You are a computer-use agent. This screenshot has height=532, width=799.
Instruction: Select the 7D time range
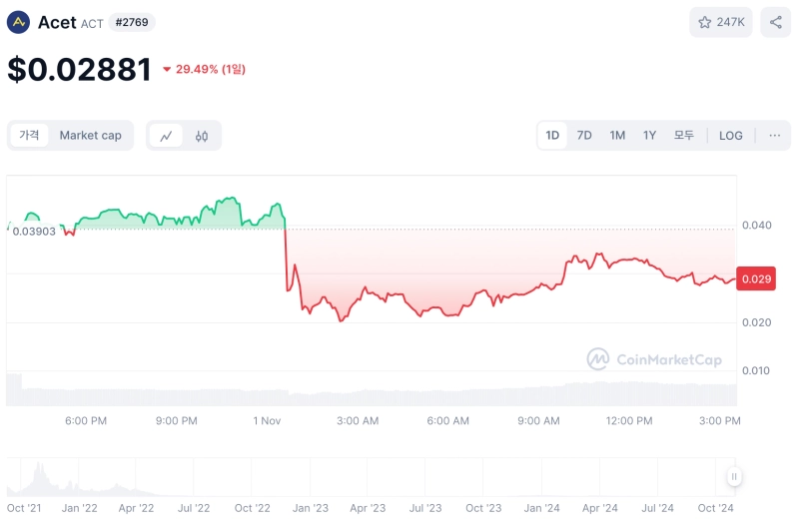pyautogui.click(x=584, y=136)
